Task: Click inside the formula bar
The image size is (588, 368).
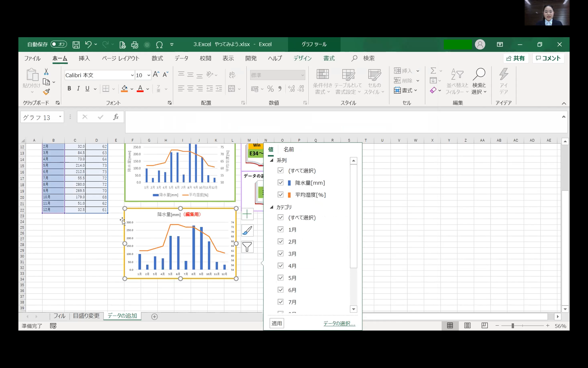Action: point(343,122)
